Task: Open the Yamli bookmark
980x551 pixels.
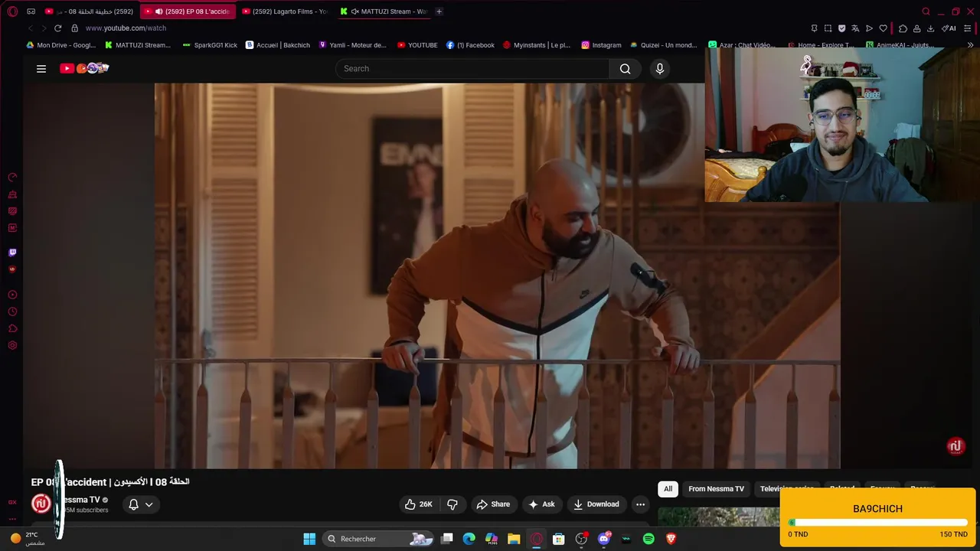Action: (x=353, y=45)
